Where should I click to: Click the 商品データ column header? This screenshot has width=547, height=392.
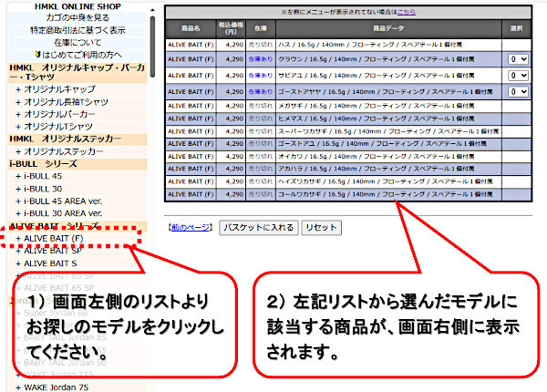(x=388, y=28)
